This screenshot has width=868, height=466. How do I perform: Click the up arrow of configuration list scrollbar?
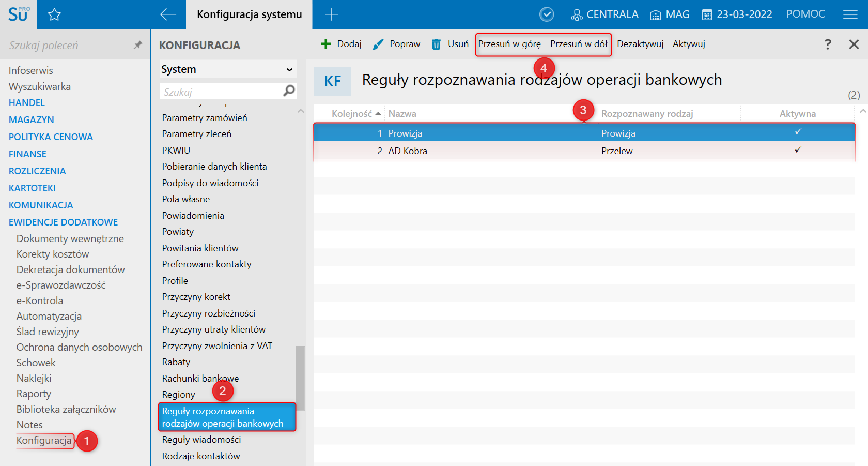point(301,111)
